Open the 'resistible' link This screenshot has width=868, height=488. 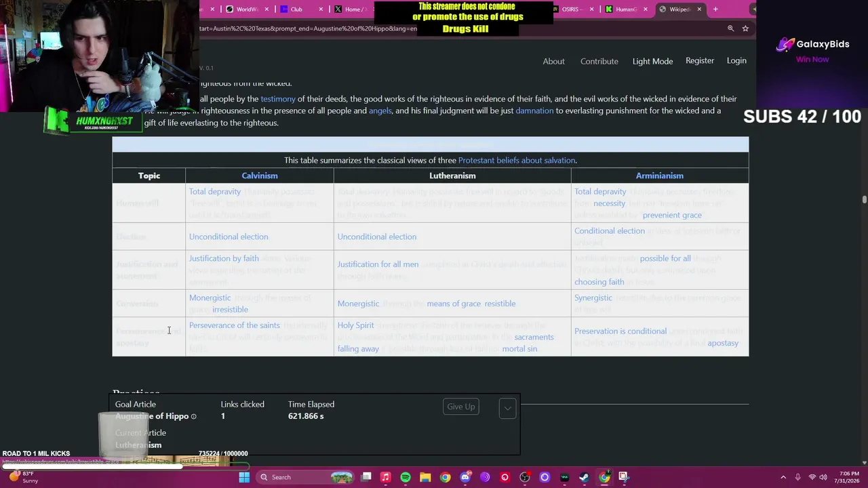(x=500, y=304)
